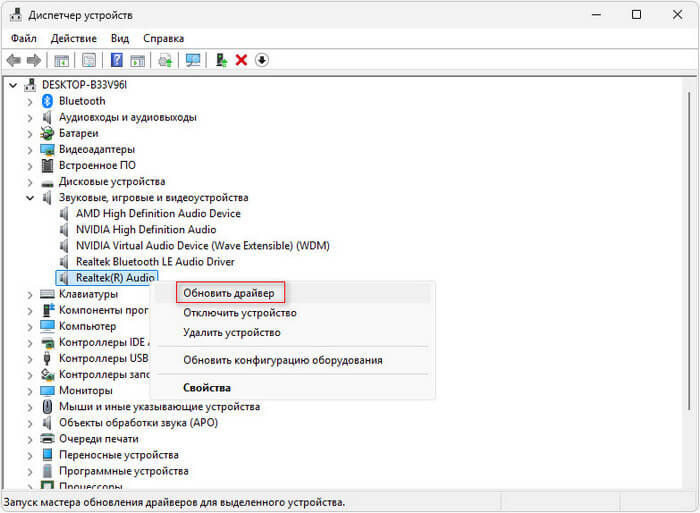Collapse the DESKTOP-B33V96I root node
Screen dimensions: 700x513
(x=13, y=85)
